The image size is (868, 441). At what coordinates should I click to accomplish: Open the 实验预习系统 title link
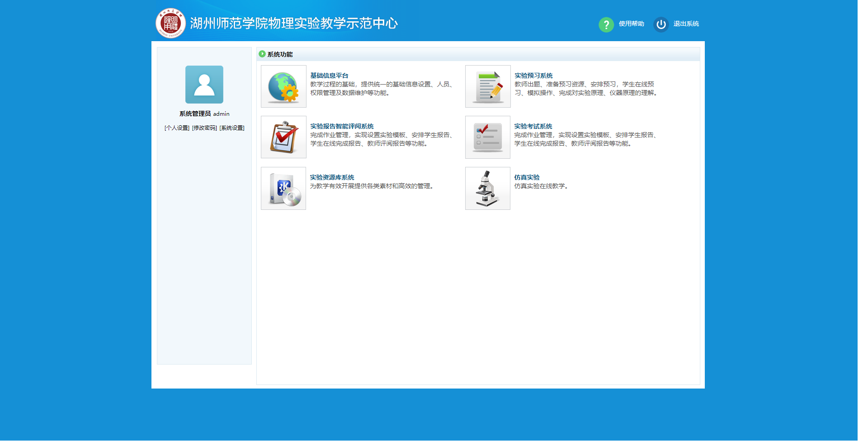pyautogui.click(x=533, y=76)
